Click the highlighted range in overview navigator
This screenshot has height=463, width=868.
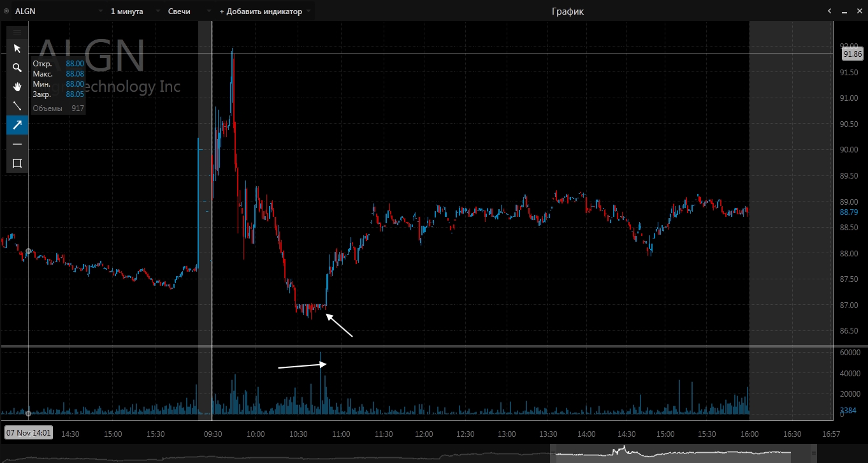click(x=669, y=453)
